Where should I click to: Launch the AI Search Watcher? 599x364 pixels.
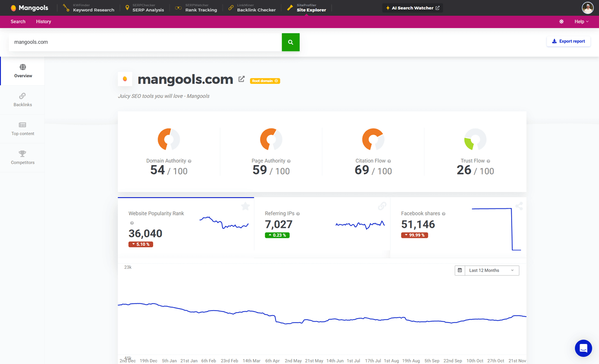coord(412,7)
